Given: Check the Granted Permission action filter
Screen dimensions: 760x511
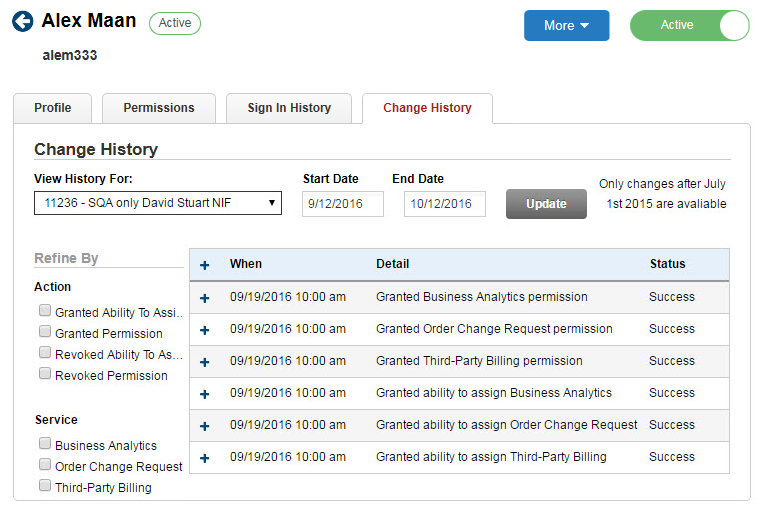Looking at the screenshot, I should [x=45, y=332].
